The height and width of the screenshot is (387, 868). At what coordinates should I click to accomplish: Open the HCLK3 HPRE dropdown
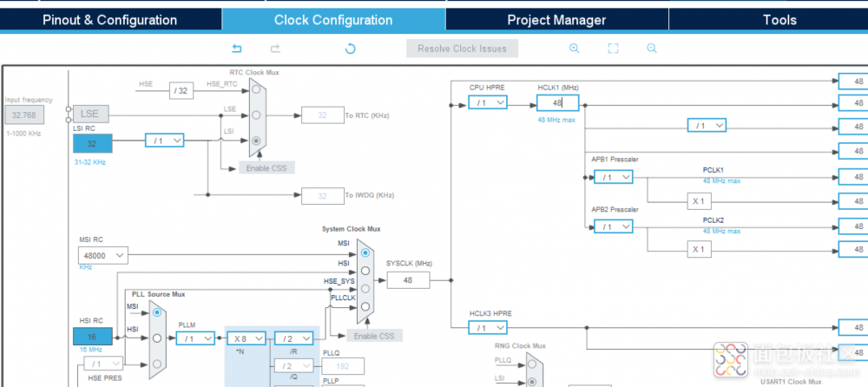click(x=487, y=328)
